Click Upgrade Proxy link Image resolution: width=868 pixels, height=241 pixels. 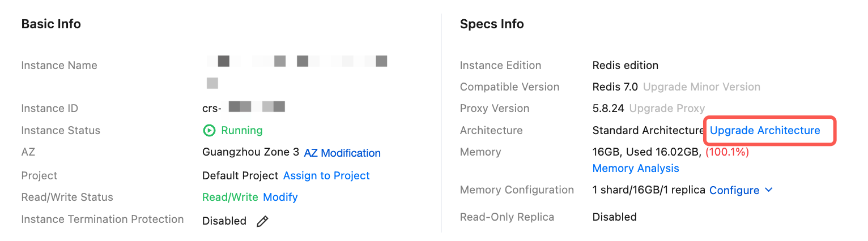[x=667, y=108]
